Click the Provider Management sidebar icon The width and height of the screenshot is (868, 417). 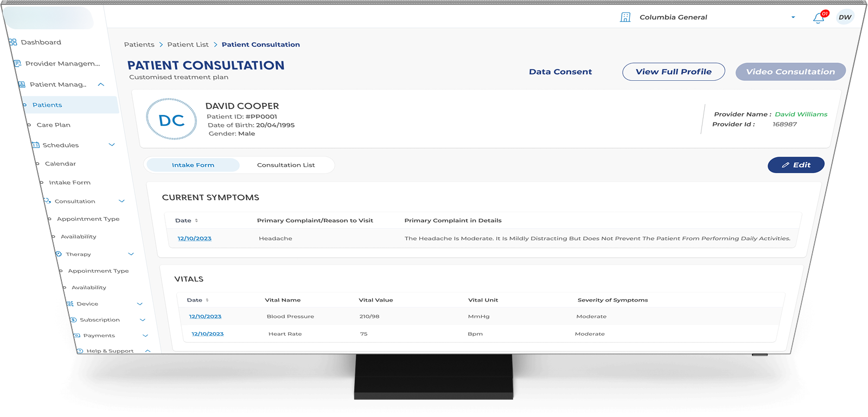coord(17,63)
